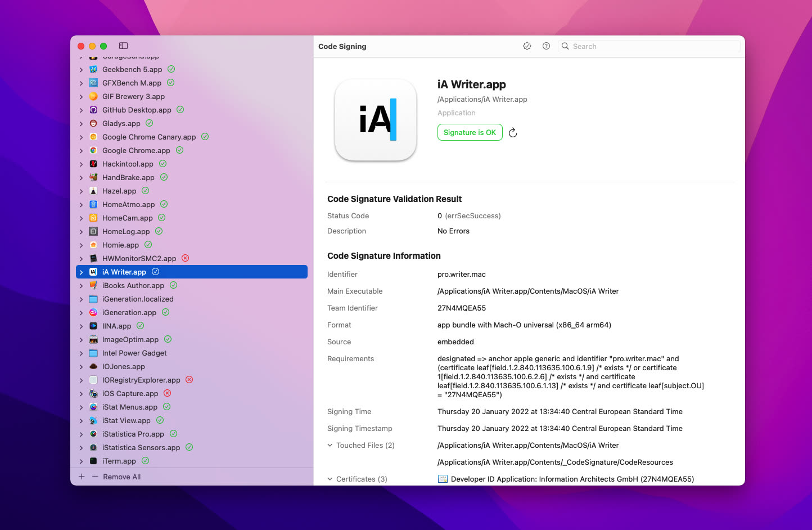Click the IINA.app icon
812x530 pixels.
point(93,326)
